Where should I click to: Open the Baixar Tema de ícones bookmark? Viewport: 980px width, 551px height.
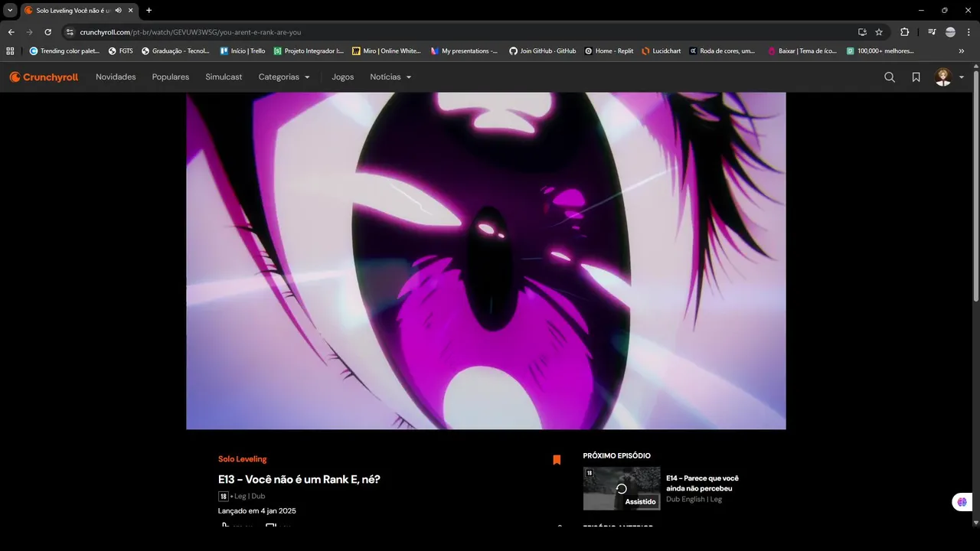[802, 51]
